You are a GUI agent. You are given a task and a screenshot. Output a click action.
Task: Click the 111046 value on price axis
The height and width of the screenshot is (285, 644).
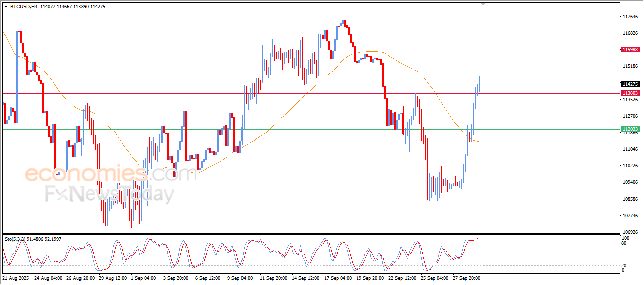pyautogui.click(x=630, y=149)
